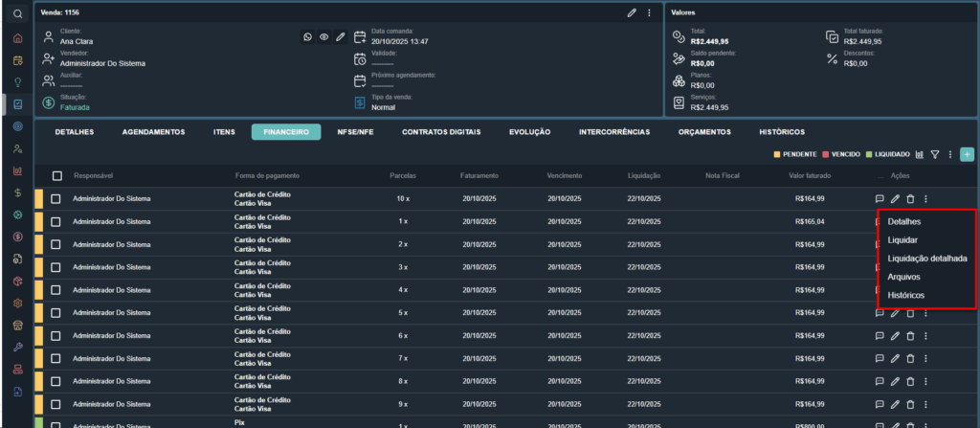Click the filter funnel icon above the table
The width and height of the screenshot is (980, 428).
pos(935,154)
